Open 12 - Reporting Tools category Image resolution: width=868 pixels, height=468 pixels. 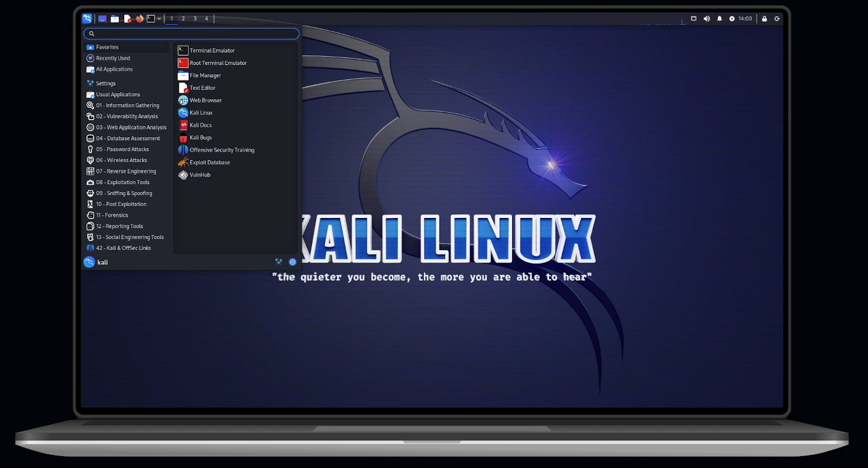coord(127,226)
